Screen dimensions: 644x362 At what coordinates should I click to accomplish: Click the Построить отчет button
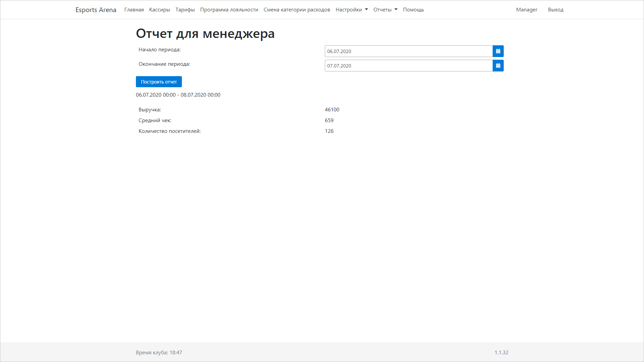pos(158,82)
